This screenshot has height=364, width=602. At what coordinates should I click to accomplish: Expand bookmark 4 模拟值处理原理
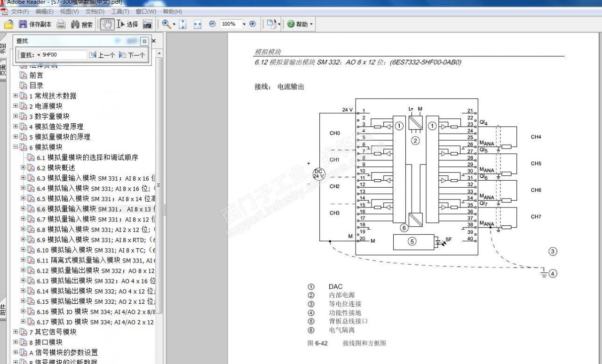(x=16, y=127)
